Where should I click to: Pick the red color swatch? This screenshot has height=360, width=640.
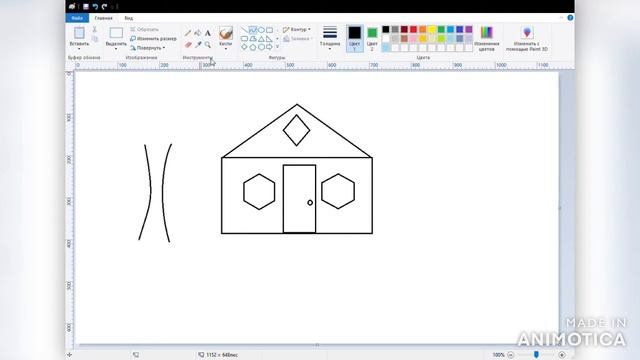[x=413, y=29]
